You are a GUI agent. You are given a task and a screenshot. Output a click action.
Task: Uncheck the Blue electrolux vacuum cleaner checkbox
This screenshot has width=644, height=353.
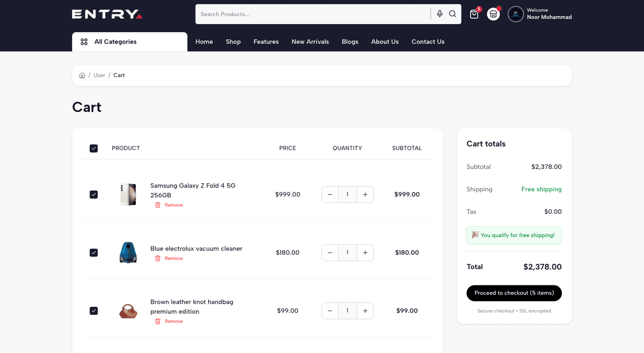point(94,253)
